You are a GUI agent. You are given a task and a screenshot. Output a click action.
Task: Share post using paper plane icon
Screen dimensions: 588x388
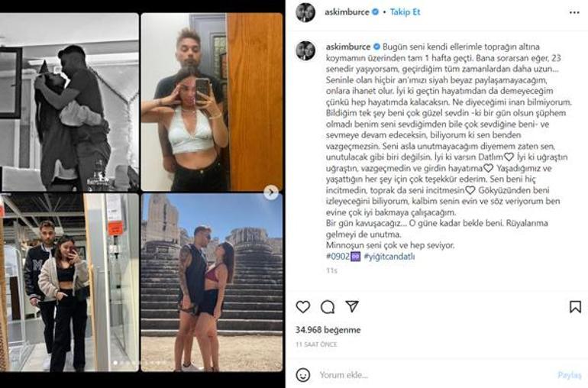[x=352, y=306]
